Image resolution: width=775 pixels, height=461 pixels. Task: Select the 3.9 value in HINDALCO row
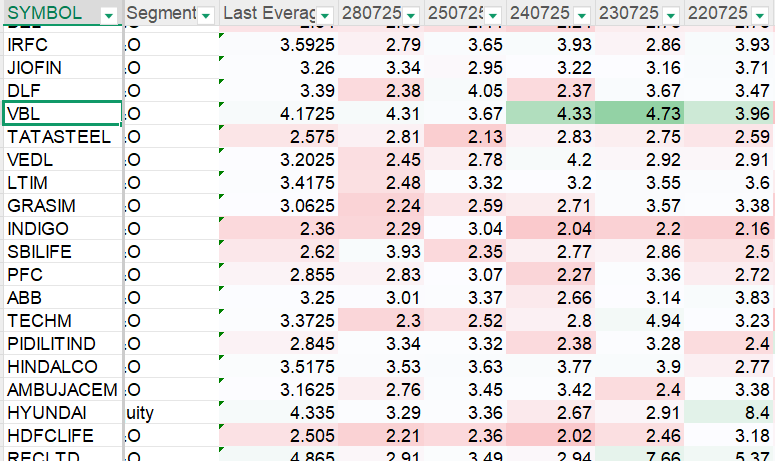coord(640,366)
